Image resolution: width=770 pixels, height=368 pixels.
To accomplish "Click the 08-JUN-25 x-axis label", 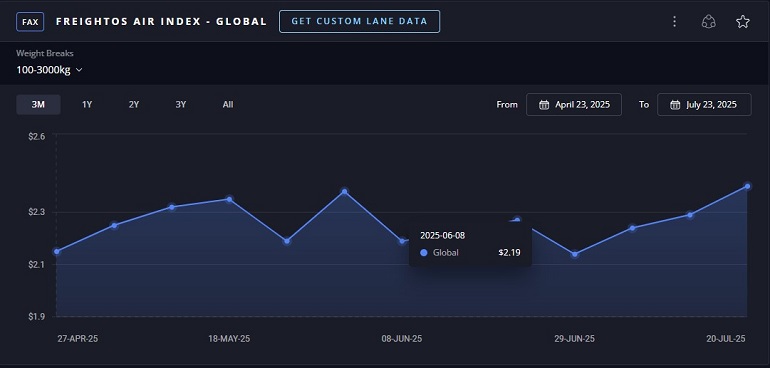I will pos(402,339).
